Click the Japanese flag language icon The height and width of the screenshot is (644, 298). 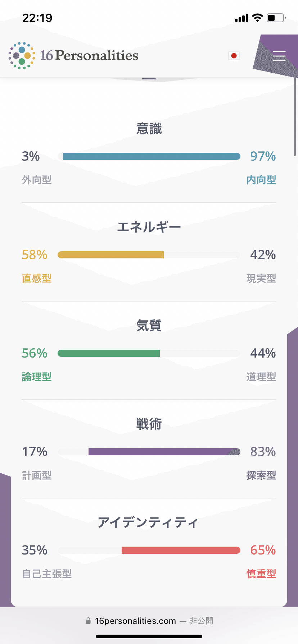234,56
